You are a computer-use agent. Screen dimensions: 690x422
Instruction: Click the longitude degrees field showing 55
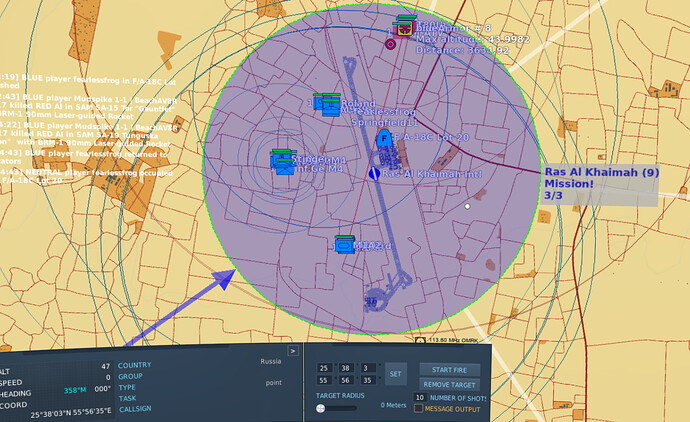tap(324, 381)
